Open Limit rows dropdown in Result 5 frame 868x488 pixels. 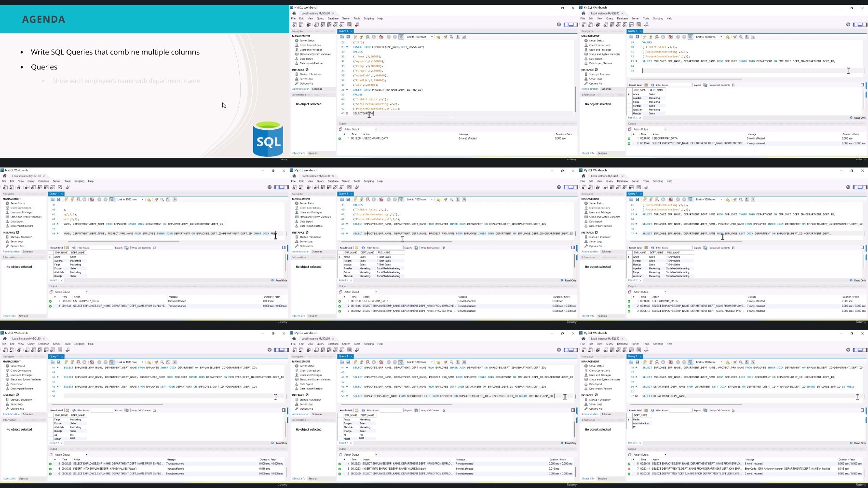[x=708, y=362]
